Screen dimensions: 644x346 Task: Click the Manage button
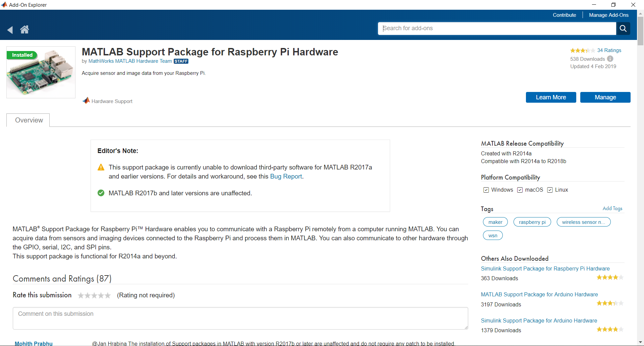pyautogui.click(x=605, y=97)
